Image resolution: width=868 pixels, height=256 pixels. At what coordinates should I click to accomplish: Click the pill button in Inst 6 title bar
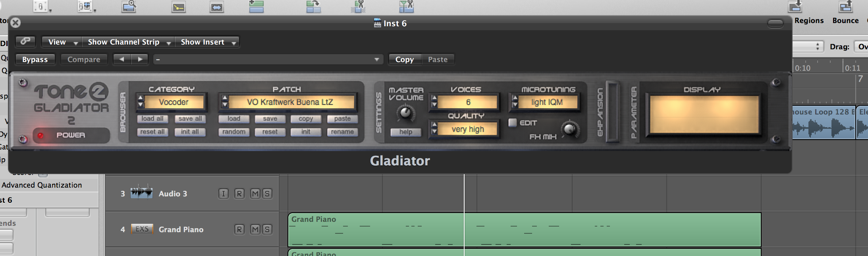click(x=775, y=23)
